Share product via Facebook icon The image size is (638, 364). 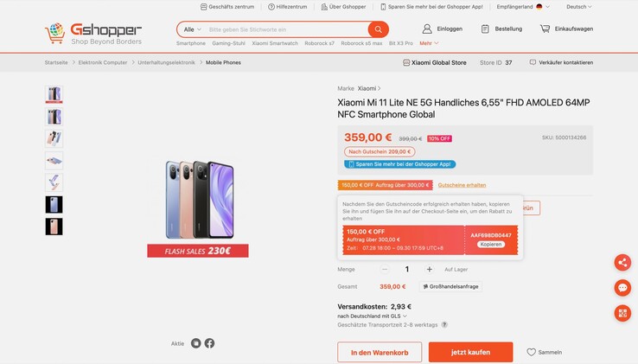click(209, 343)
